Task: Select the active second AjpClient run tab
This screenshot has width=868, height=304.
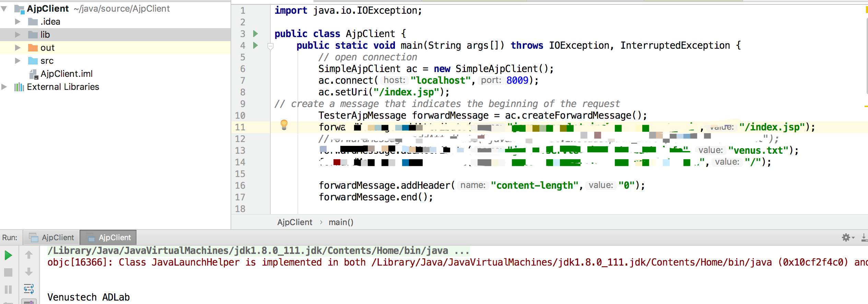Action: [x=108, y=237]
